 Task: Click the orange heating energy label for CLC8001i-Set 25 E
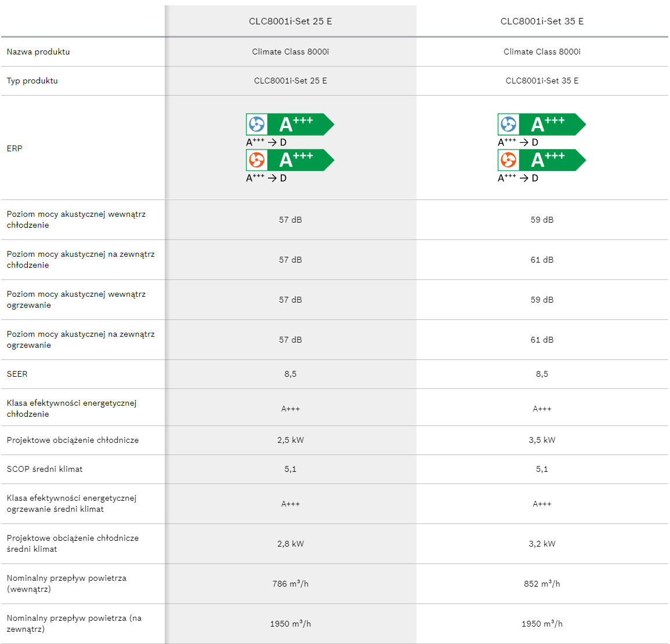tap(290, 160)
